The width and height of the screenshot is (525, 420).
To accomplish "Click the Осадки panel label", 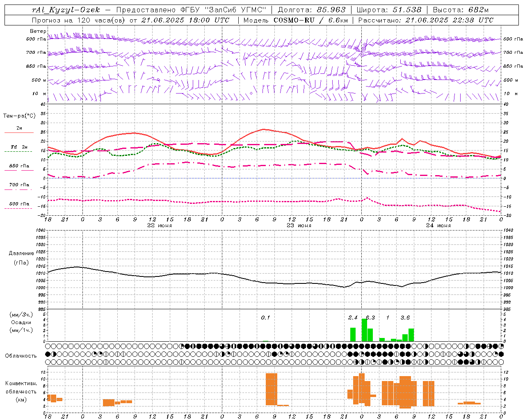I will click(21, 322).
